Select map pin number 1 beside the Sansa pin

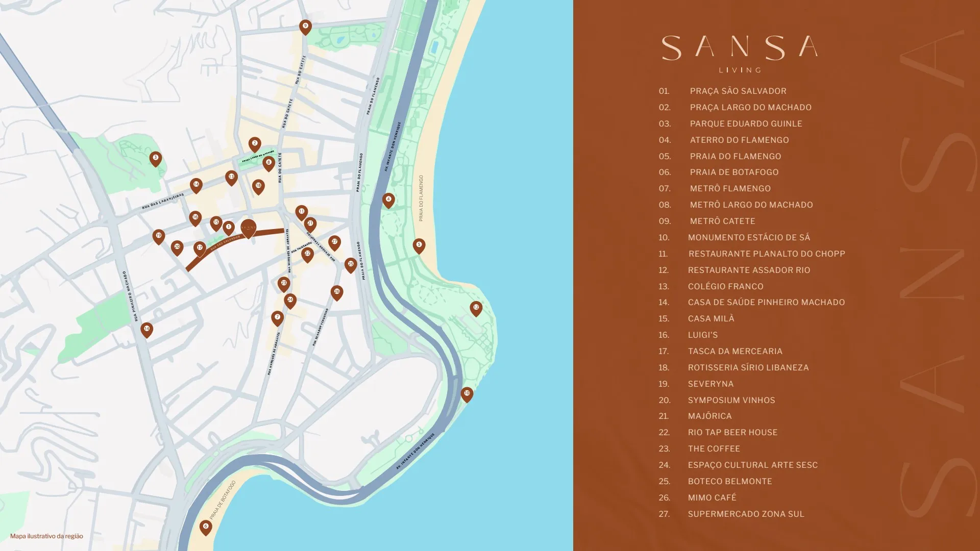[229, 228]
